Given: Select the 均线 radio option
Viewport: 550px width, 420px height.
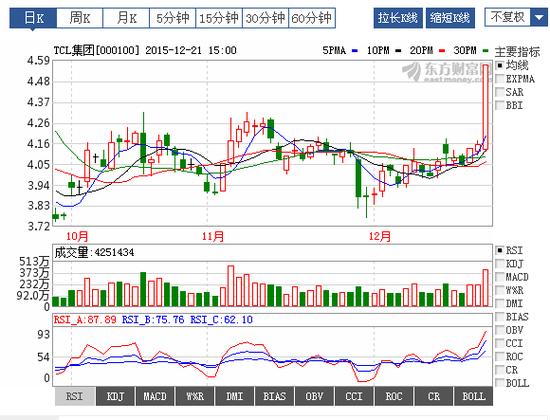Looking at the screenshot, I should click(x=500, y=65).
